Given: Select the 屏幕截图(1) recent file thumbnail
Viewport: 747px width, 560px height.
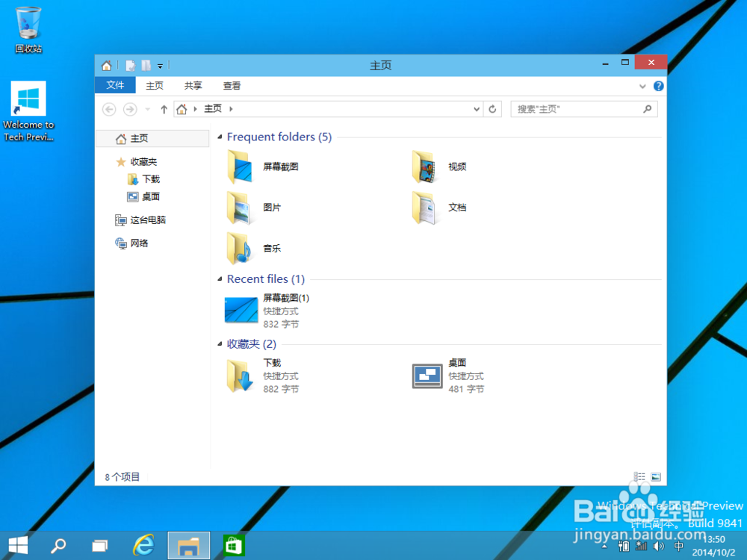Looking at the screenshot, I should pyautogui.click(x=240, y=308).
